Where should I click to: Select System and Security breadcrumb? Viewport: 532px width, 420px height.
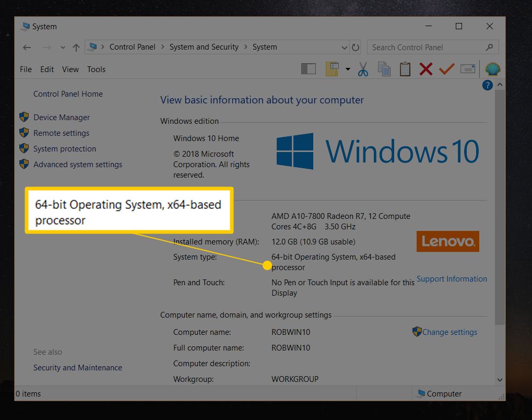coord(204,47)
